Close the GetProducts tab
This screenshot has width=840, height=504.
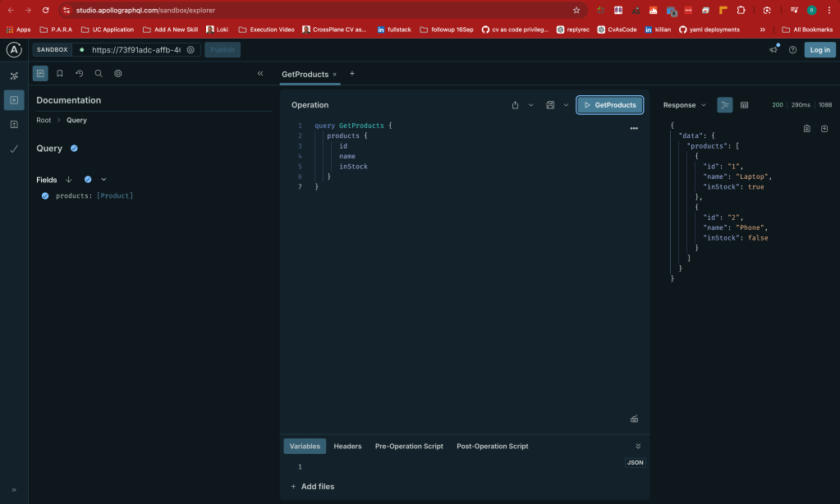point(335,75)
